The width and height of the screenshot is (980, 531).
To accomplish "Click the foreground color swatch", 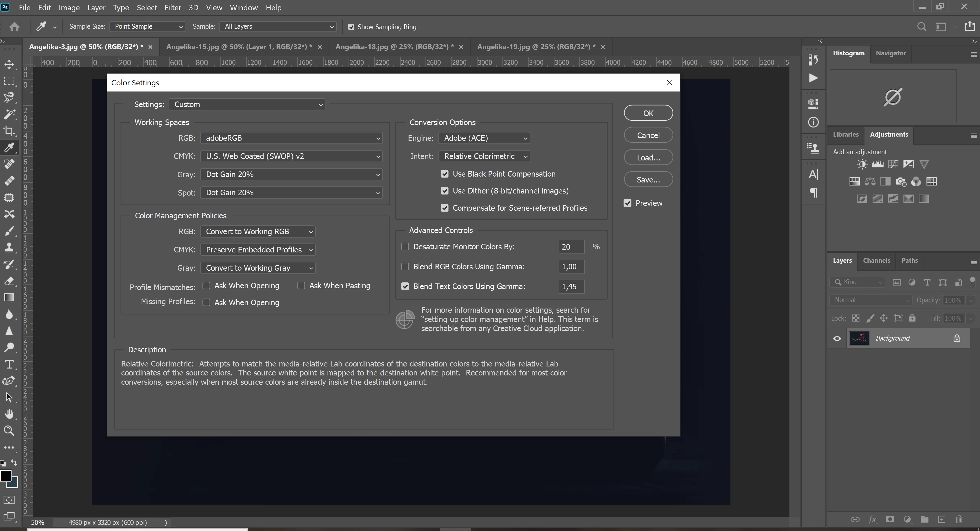I will [5, 475].
